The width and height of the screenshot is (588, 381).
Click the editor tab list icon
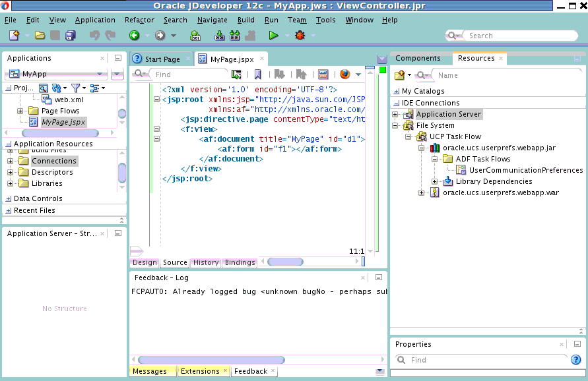(381, 59)
